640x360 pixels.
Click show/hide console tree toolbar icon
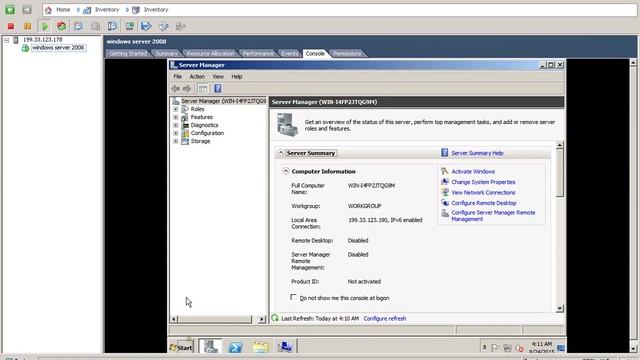click(x=203, y=89)
